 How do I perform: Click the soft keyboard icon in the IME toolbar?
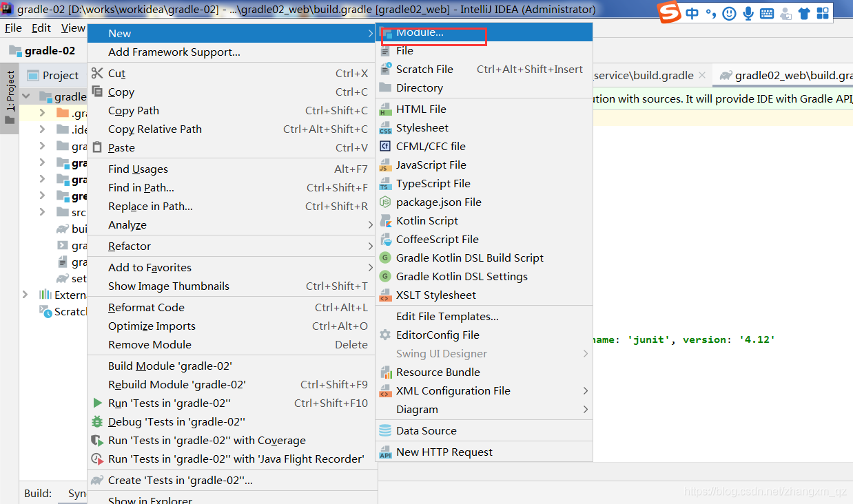pyautogui.click(x=767, y=13)
